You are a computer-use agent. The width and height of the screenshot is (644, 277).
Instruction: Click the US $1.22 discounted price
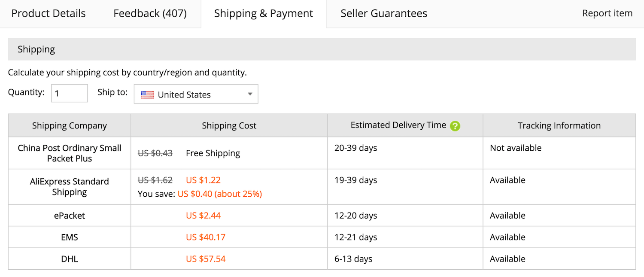(x=203, y=180)
